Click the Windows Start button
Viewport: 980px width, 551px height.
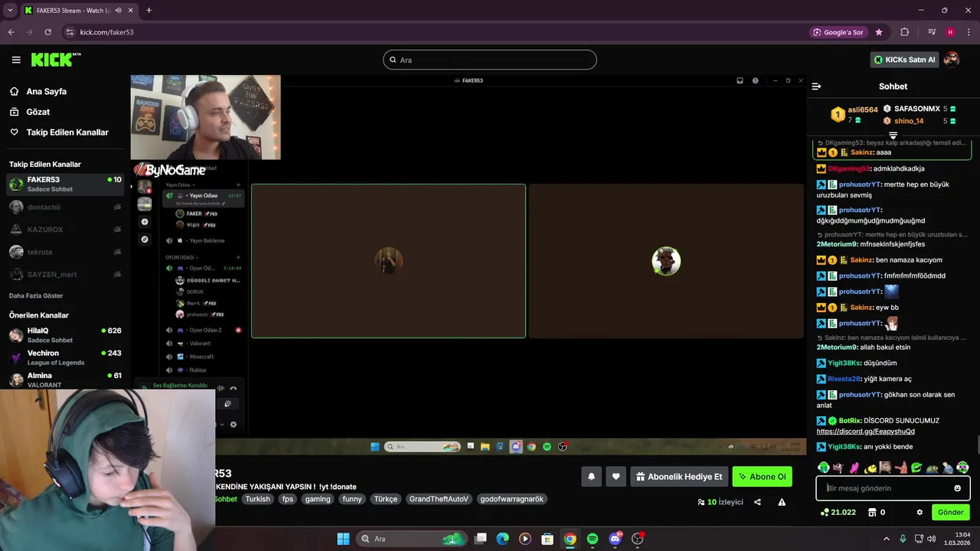(343, 539)
